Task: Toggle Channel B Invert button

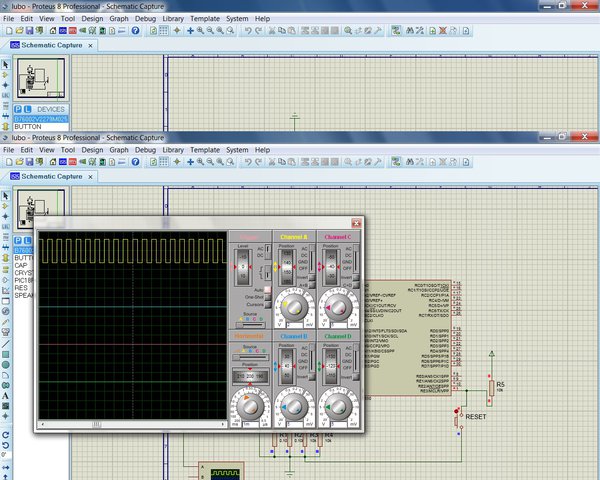Action: [312, 377]
